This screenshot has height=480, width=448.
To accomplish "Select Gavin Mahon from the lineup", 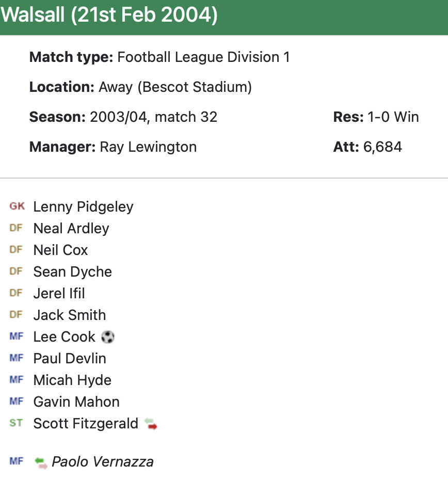I will tap(76, 402).
